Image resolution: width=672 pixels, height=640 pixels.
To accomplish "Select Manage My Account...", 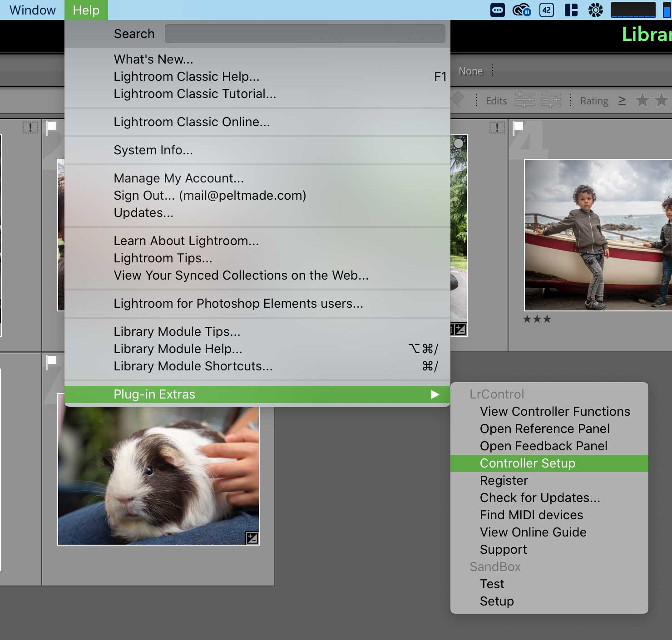I will (257, 178).
